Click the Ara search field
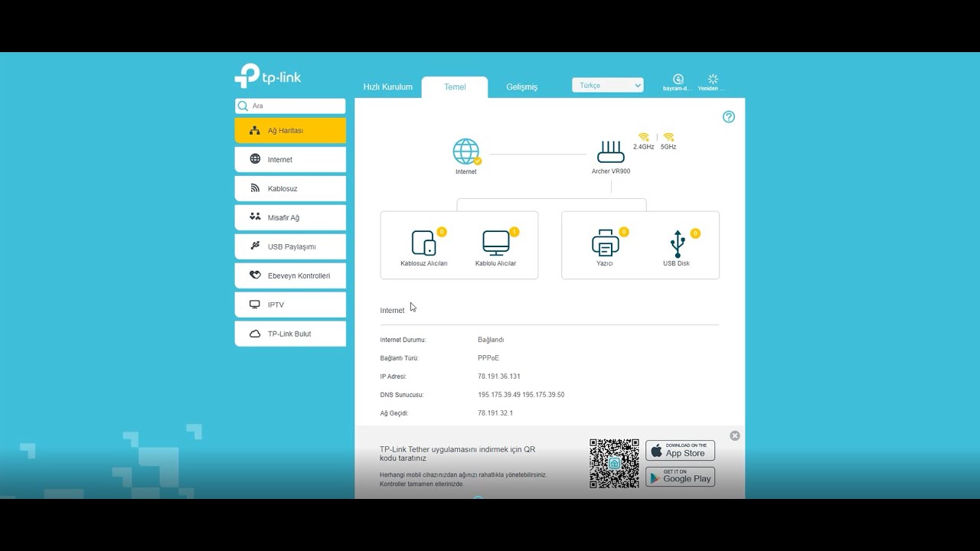The image size is (980, 551). tap(290, 106)
